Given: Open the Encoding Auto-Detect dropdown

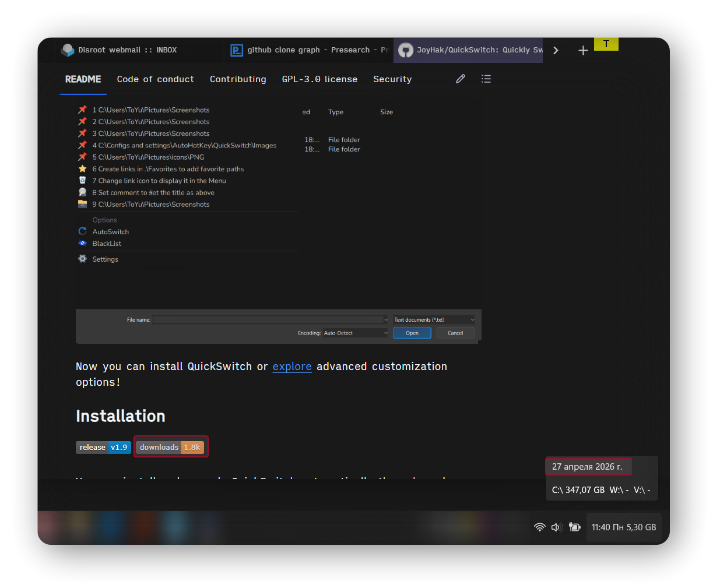Looking at the screenshot, I should pos(356,333).
